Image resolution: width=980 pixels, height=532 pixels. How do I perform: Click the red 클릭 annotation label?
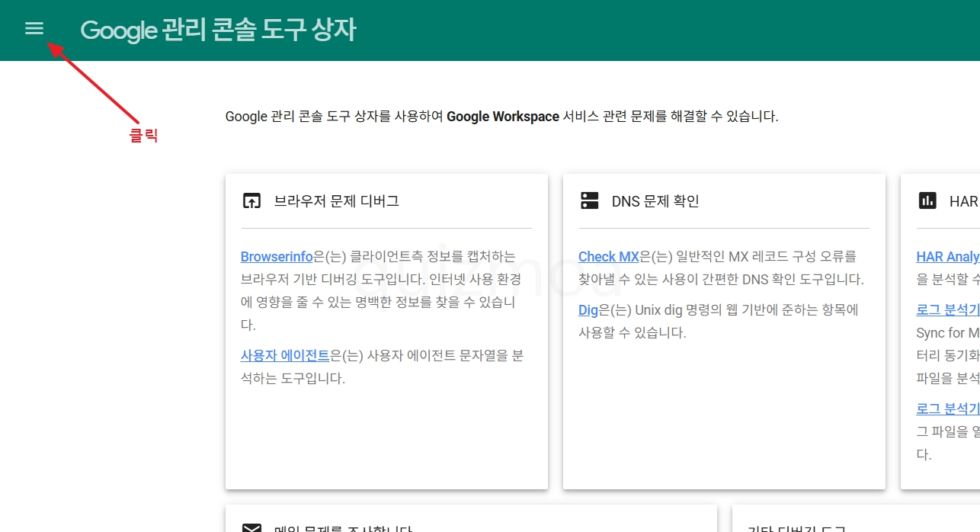pos(143,136)
